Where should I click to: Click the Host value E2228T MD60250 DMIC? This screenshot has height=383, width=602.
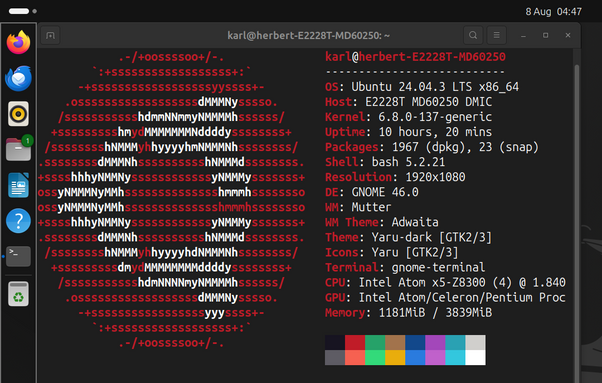pos(428,102)
